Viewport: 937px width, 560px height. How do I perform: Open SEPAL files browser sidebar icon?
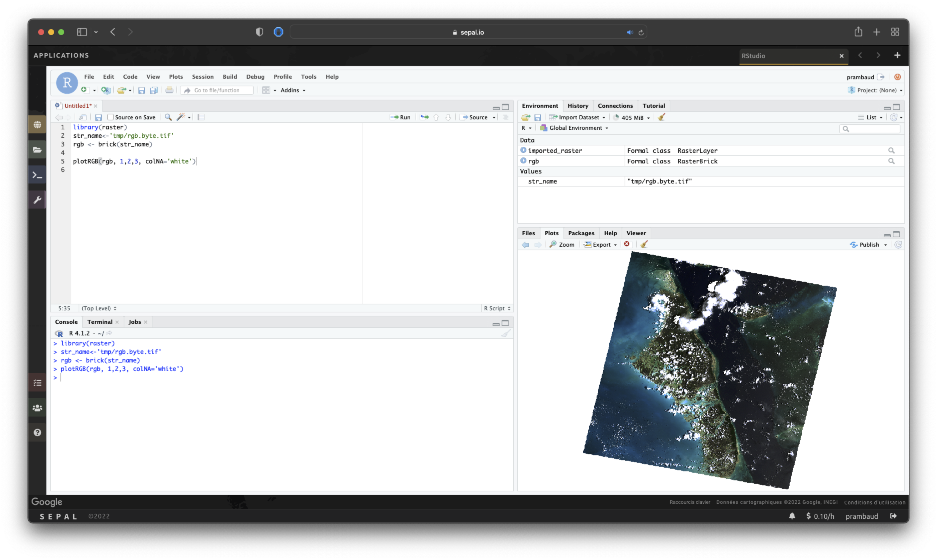coord(37,149)
